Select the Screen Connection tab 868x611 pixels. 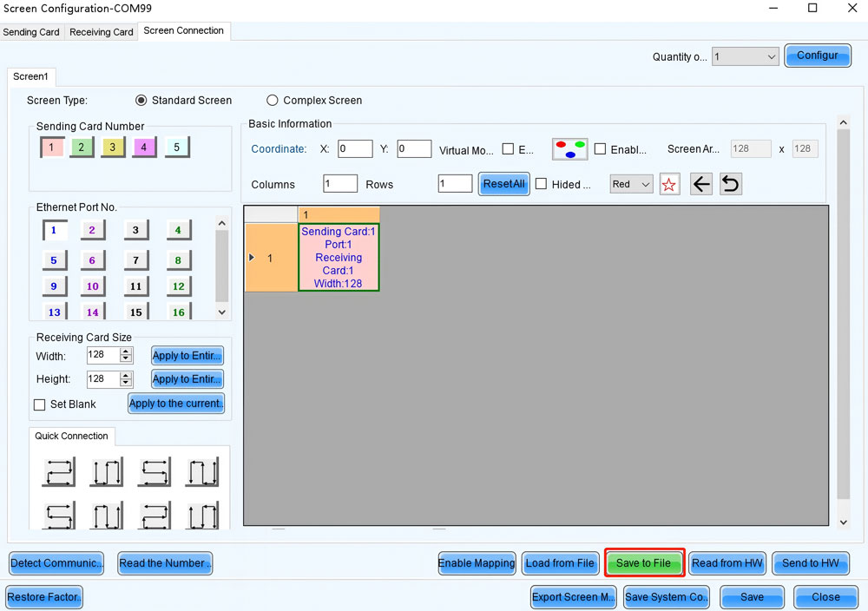184,31
